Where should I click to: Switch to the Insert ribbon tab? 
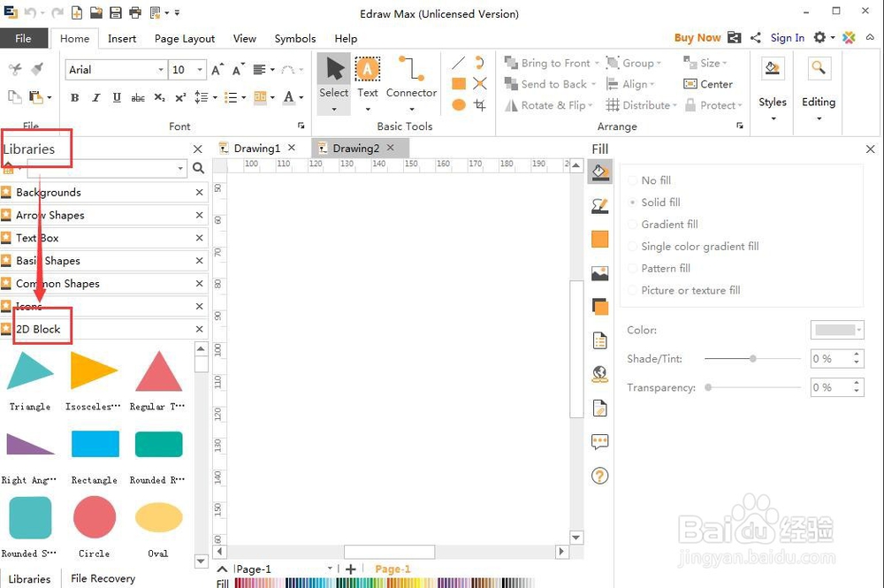[122, 38]
